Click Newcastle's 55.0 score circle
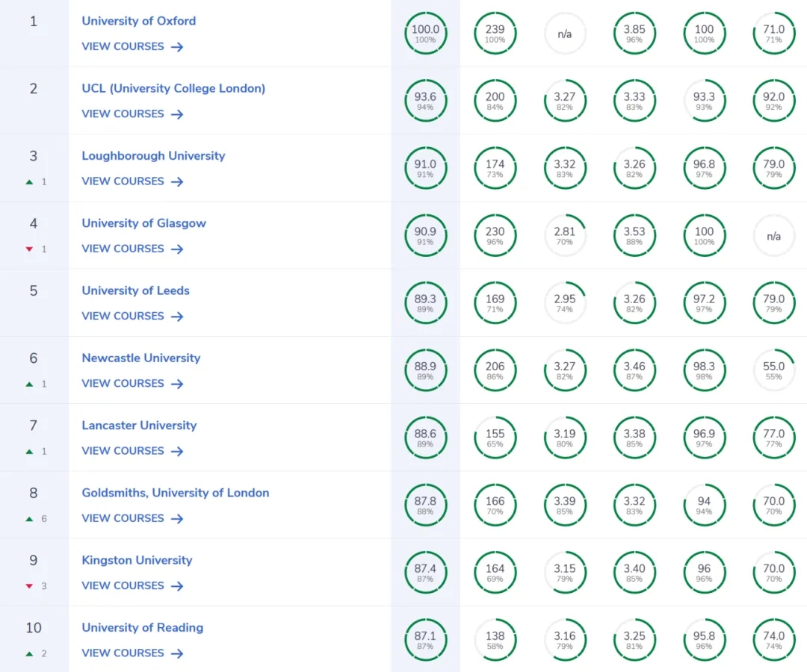The height and width of the screenshot is (672, 807). pos(773,370)
